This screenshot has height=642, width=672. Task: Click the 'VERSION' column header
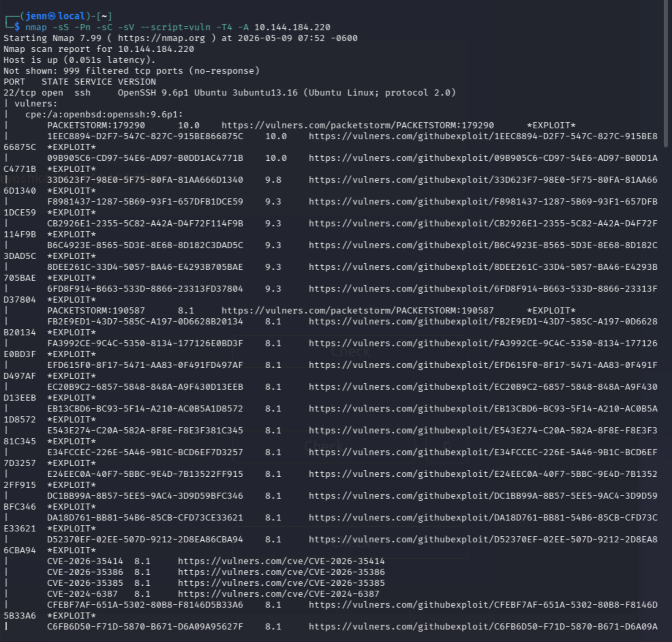tap(137, 82)
